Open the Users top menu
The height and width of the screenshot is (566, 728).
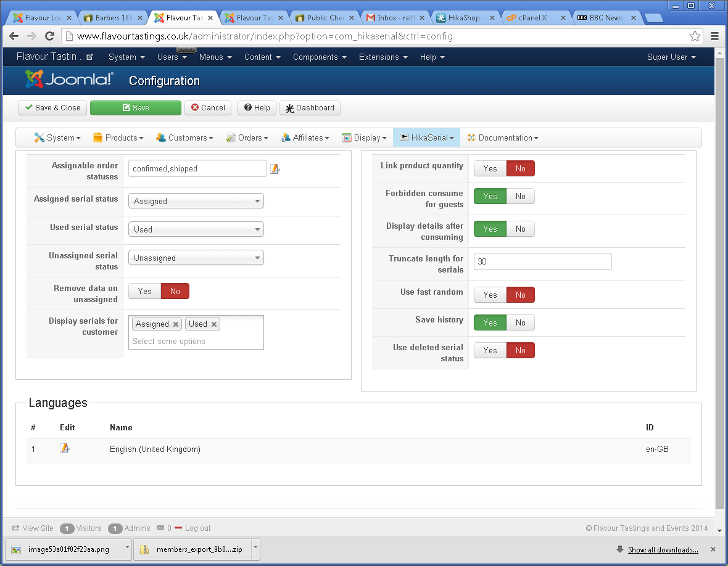pyautogui.click(x=172, y=57)
